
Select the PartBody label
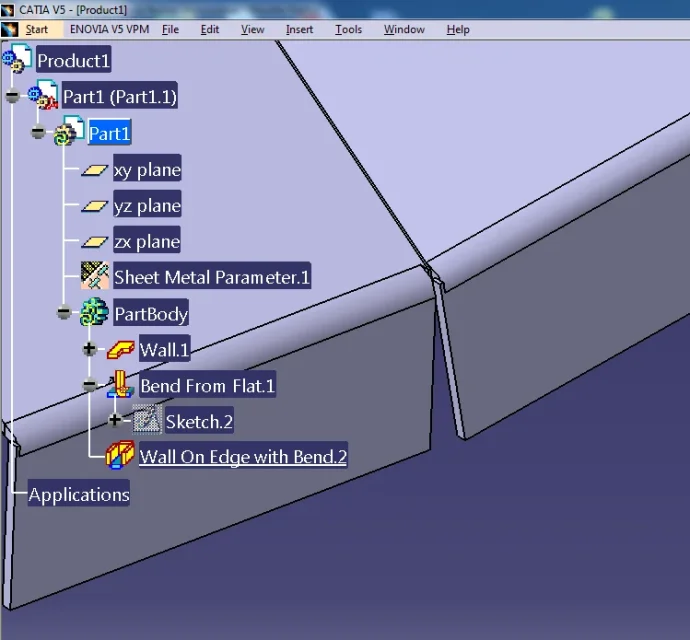pos(151,313)
